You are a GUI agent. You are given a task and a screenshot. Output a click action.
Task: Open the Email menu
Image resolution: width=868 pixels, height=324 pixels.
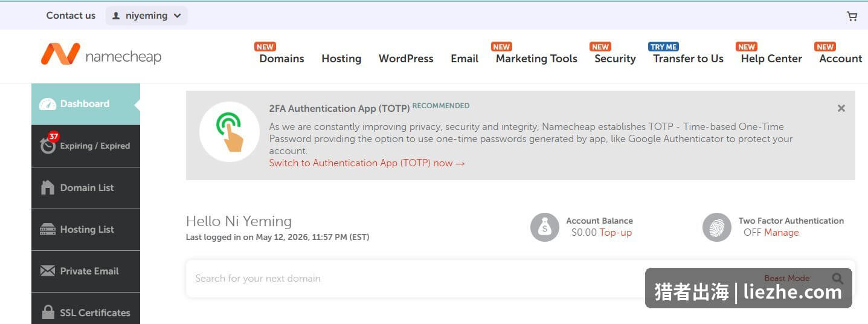tap(465, 59)
